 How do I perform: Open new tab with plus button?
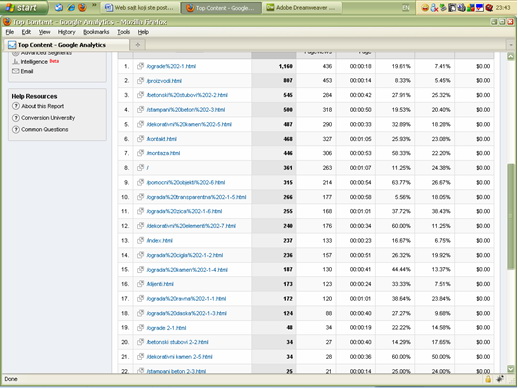click(x=138, y=45)
